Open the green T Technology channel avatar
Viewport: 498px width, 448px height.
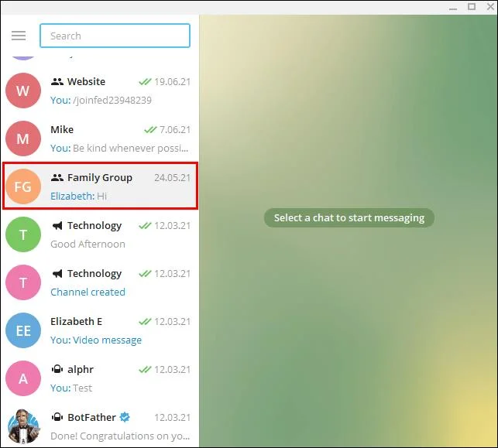point(23,234)
